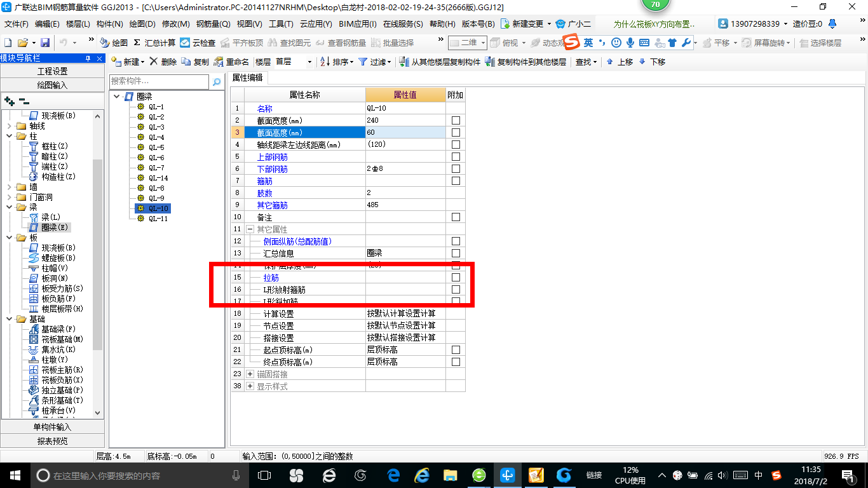Open the 查找 dropdown
Viewport: 868px width, 488px height.
pyautogui.click(x=586, y=62)
